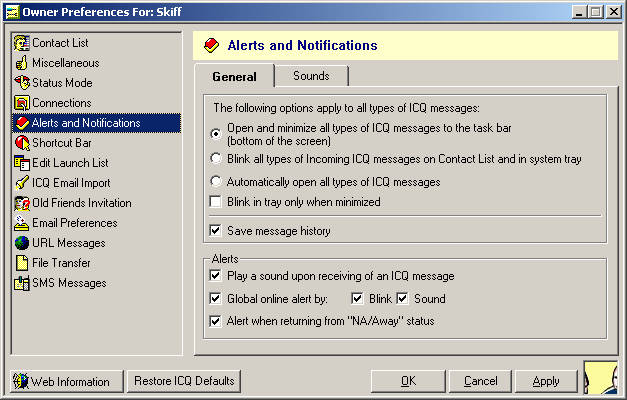Close the Owner Preferences window
This screenshot has width=627, height=400.
tap(613, 12)
